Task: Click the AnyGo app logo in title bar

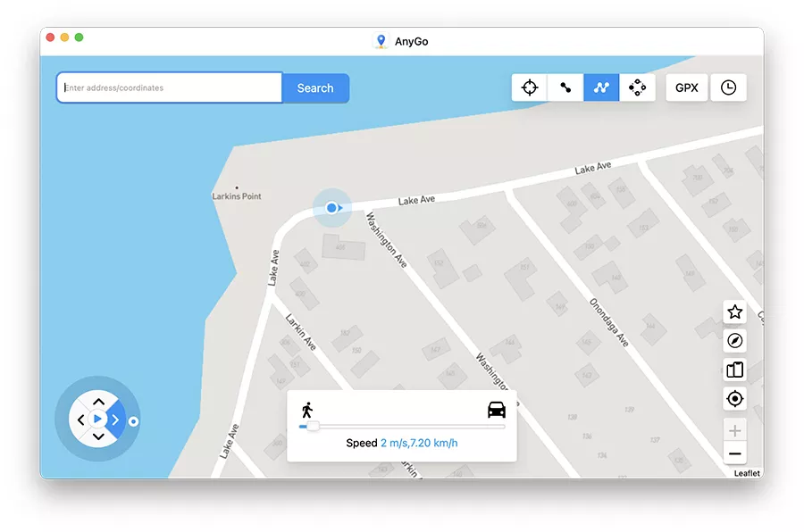Action: click(381, 41)
